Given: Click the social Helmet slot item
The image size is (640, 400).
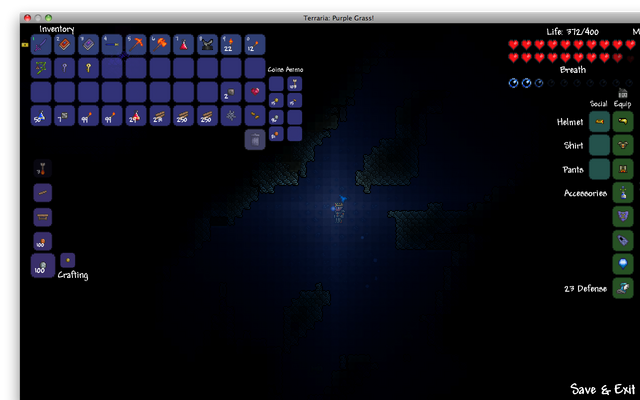Looking at the screenshot, I should point(599,122).
